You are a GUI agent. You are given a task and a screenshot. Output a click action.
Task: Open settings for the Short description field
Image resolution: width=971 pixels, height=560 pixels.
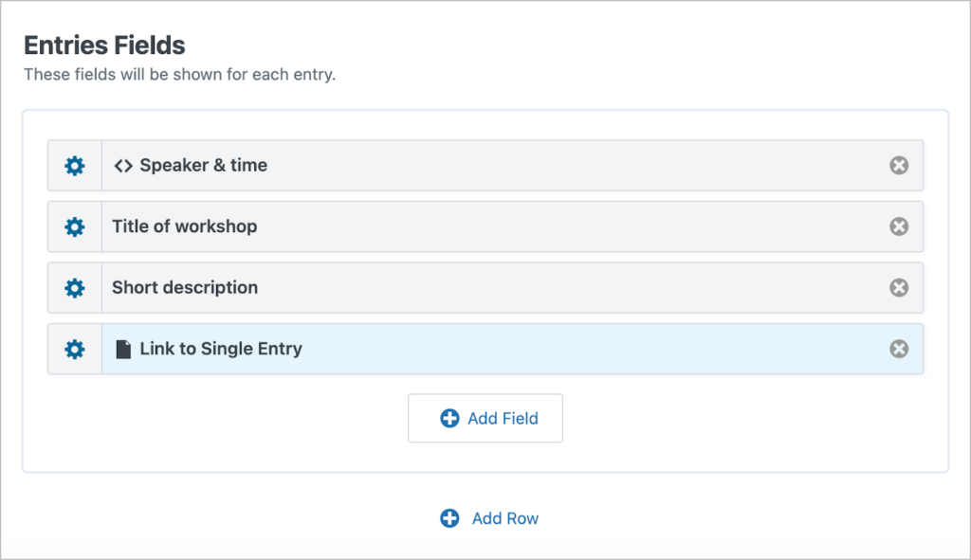pyautogui.click(x=74, y=287)
